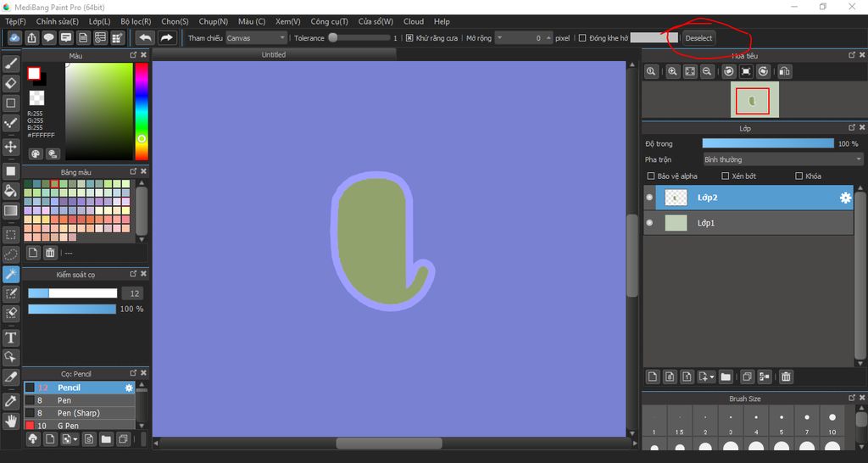This screenshot has width=868, height=463.
Task: Click the Undo arrow in toolbar
Action: (x=145, y=37)
